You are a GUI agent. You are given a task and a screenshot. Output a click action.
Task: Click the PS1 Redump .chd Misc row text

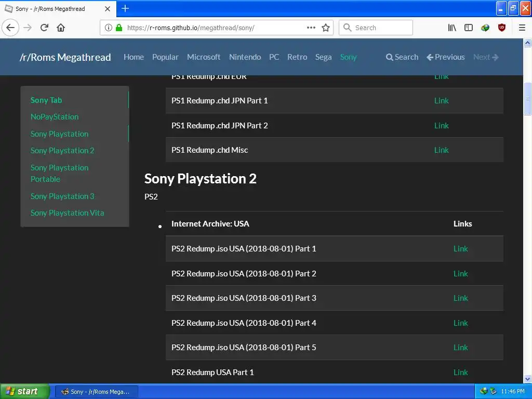pyautogui.click(x=210, y=150)
